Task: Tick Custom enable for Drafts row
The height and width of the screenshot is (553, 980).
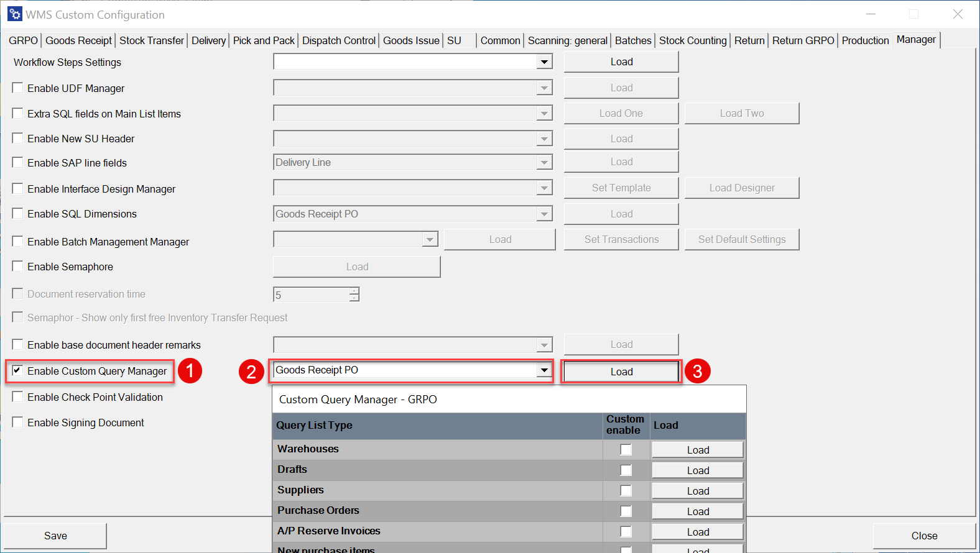Action: point(626,470)
